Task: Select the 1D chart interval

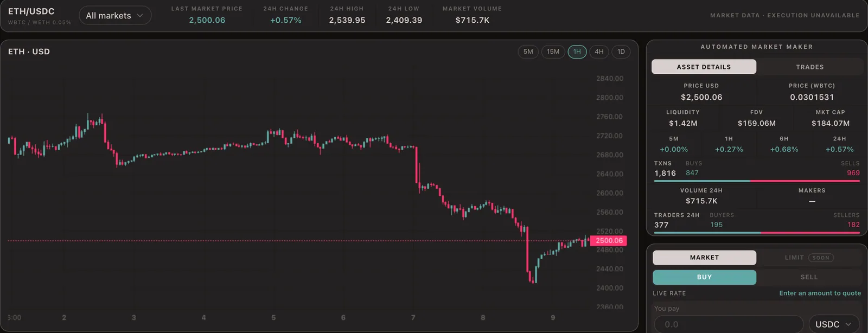Action: pyautogui.click(x=621, y=52)
